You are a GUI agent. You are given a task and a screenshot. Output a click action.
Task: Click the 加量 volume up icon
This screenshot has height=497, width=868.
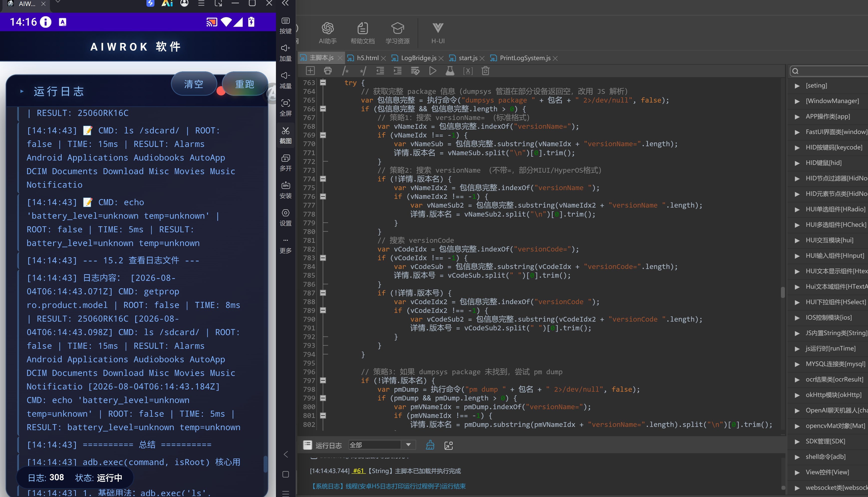[286, 53]
